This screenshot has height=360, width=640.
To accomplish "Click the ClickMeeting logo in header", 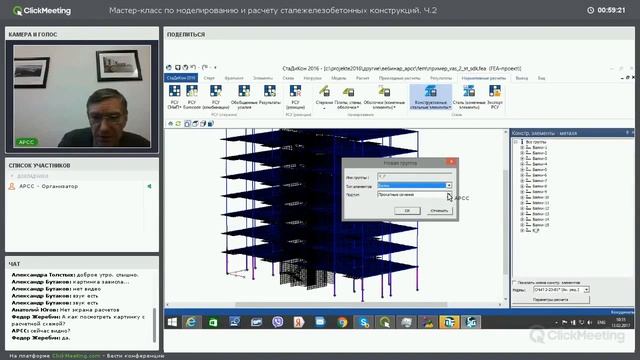I will [42, 11].
